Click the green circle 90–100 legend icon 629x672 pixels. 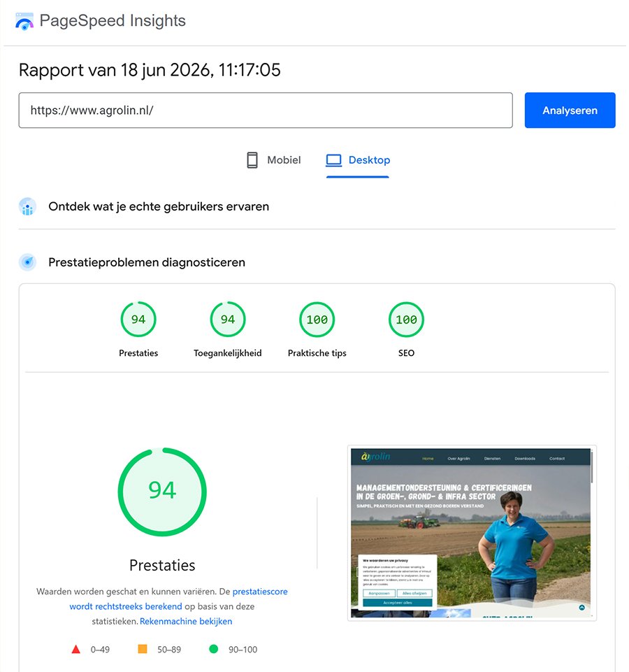pyautogui.click(x=213, y=650)
